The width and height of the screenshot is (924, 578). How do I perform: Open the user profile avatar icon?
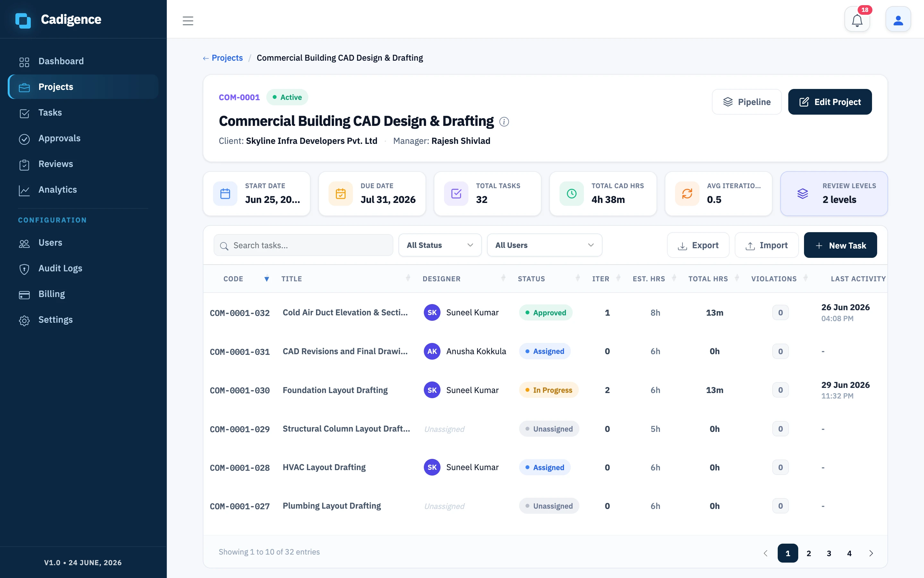(898, 20)
